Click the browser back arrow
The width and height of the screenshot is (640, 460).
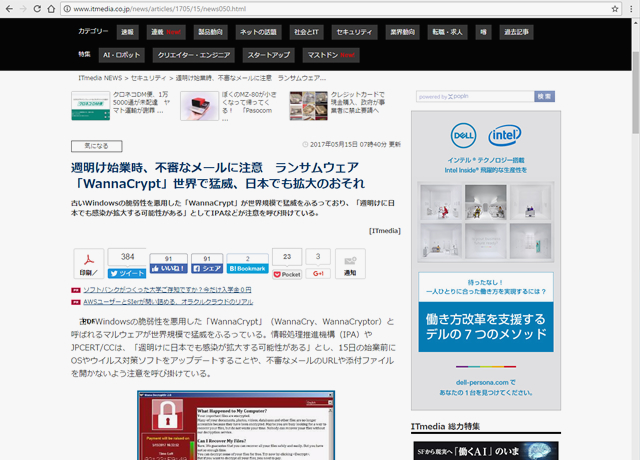(x=11, y=9)
